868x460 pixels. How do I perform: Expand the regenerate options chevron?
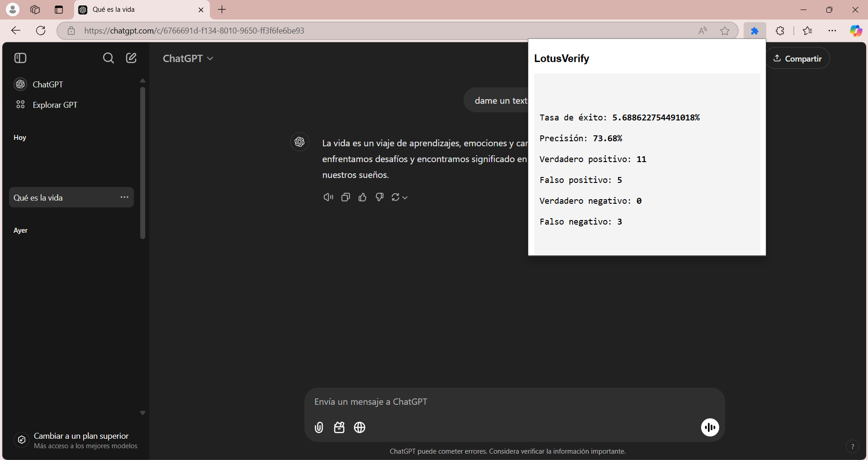(405, 197)
